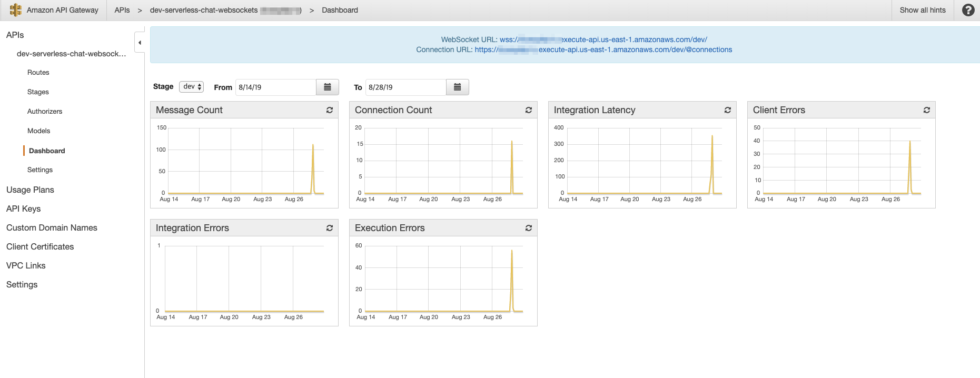Click the Integration Errors panel title
This screenshot has width=980, height=378.
[192, 228]
